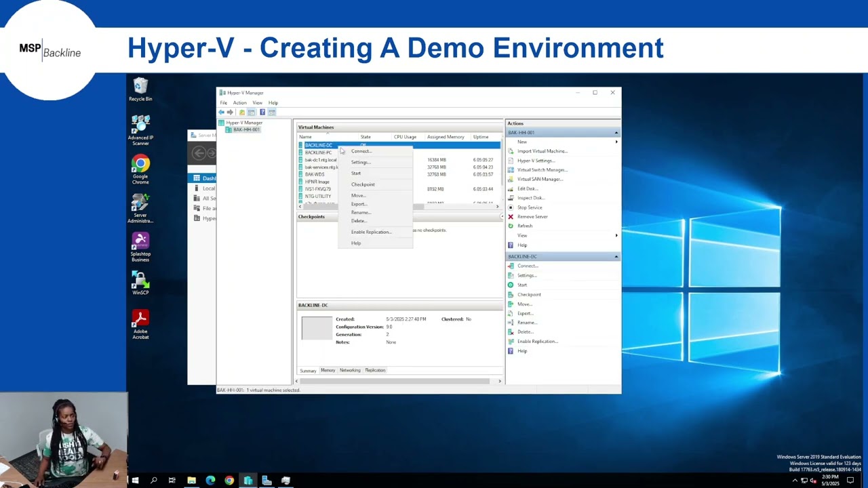Open the Advanced IP Scanner desktop icon
Image resolution: width=868 pixels, height=488 pixels.
(140, 130)
